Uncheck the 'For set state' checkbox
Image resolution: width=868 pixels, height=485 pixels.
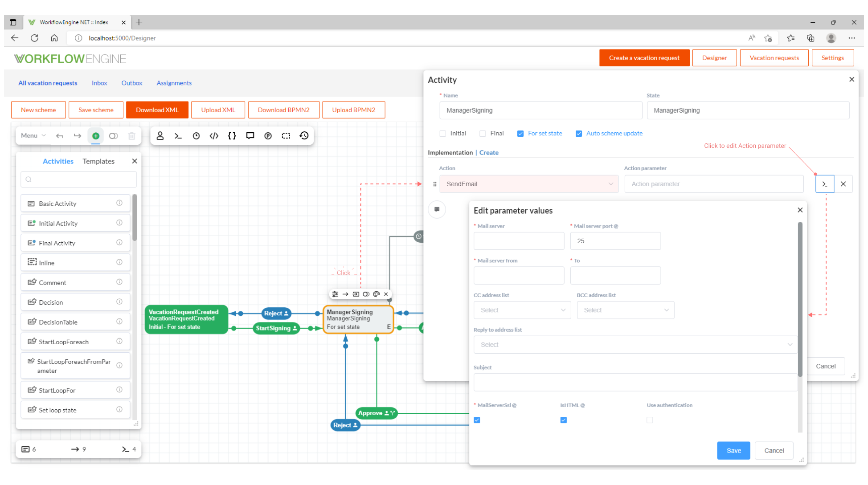[520, 133]
